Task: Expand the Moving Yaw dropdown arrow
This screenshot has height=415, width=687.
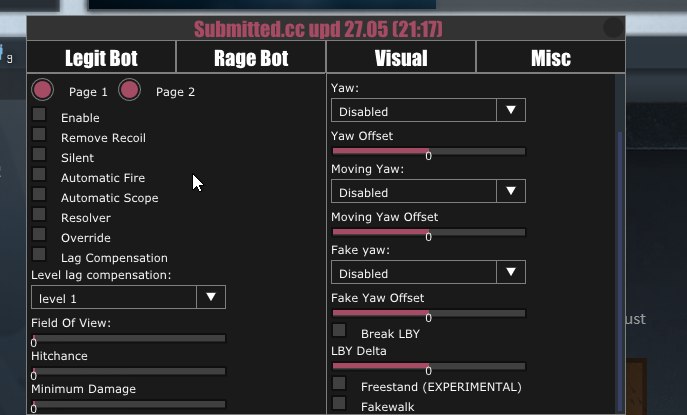Action: [x=511, y=191]
